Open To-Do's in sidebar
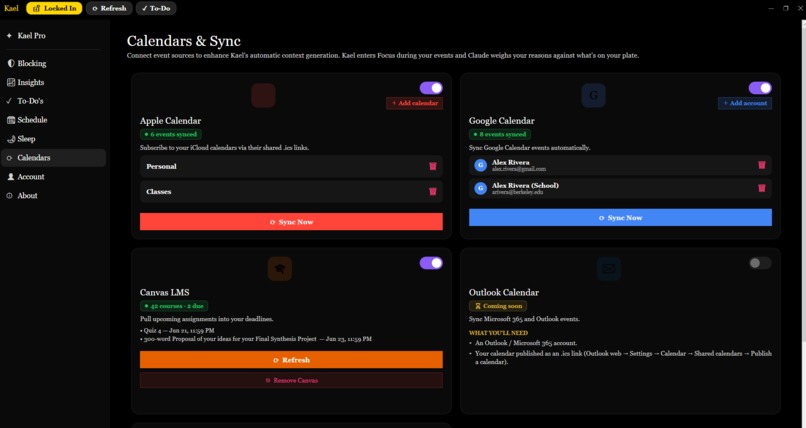The height and width of the screenshot is (428, 806). [x=53, y=101]
